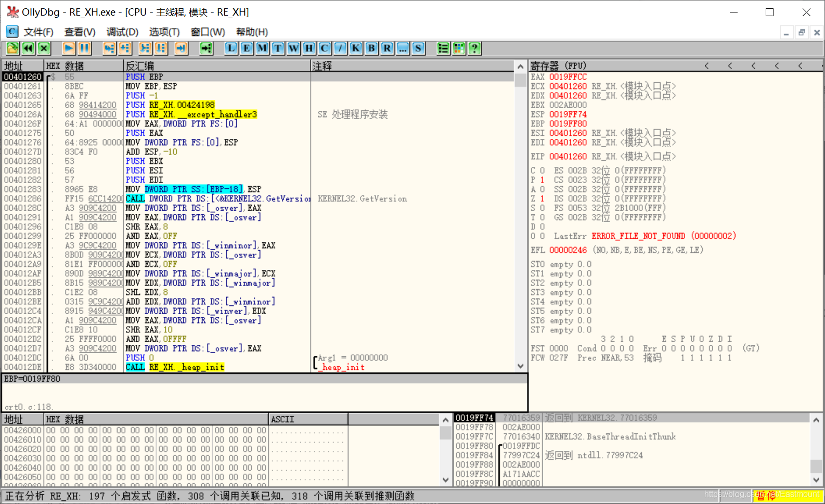Click EAX register value 0019FFCC
This screenshot has width=825, height=504.
(568, 77)
